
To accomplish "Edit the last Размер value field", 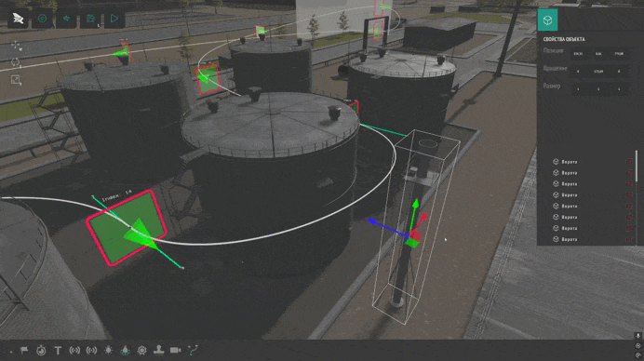I will pos(619,89).
